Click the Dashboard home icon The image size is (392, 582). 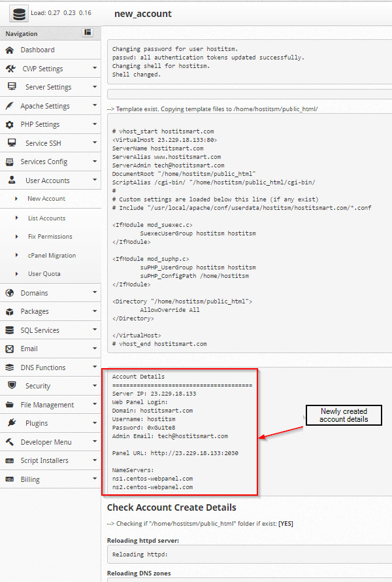pyautogui.click(x=9, y=50)
